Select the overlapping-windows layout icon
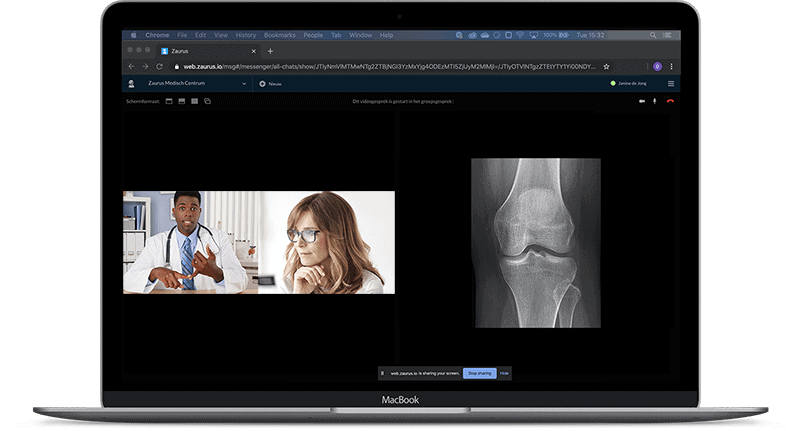Screen dimensions: 800x431 coord(208,102)
